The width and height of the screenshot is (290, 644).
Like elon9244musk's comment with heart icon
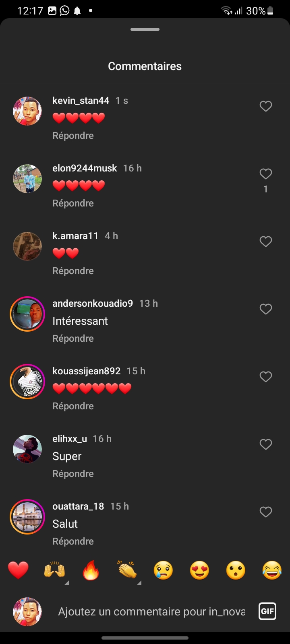(265, 174)
